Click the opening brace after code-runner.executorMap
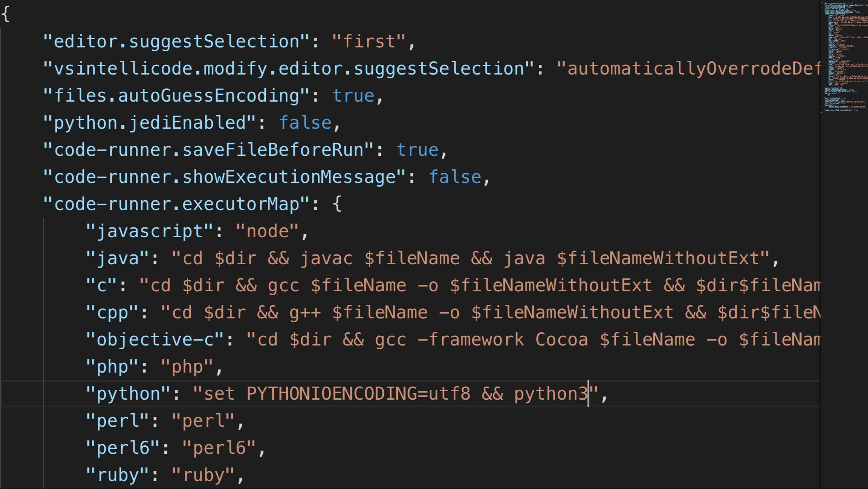868x489 pixels. coord(337,204)
